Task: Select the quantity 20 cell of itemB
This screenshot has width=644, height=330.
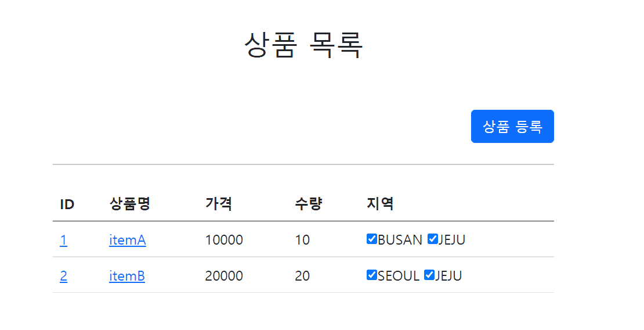Action: [x=302, y=276]
